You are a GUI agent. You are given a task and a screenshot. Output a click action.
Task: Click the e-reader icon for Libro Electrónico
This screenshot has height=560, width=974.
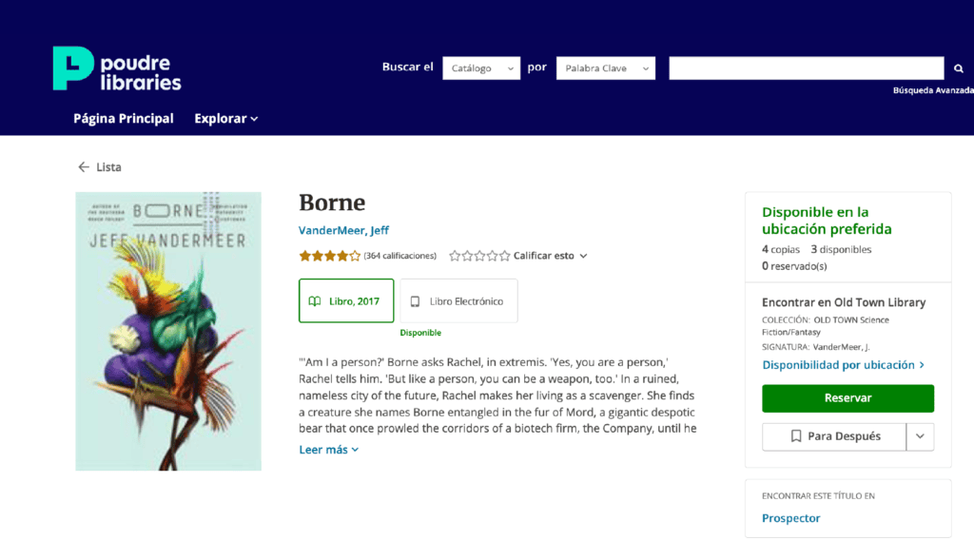(415, 301)
